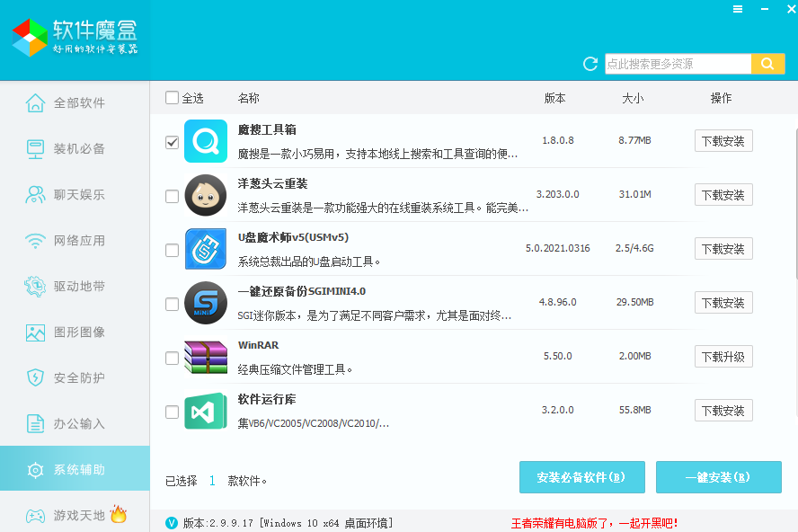This screenshot has width=798, height=532.
Task: Check the 一键还原备份SGIMINI4.0 checkbox
Action: 172,304
